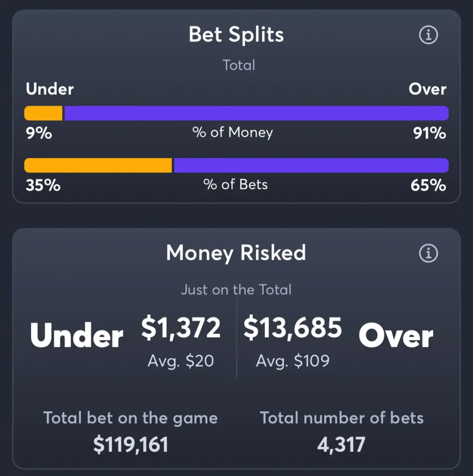Click the purple Over segment of bets bar

point(311,165)
